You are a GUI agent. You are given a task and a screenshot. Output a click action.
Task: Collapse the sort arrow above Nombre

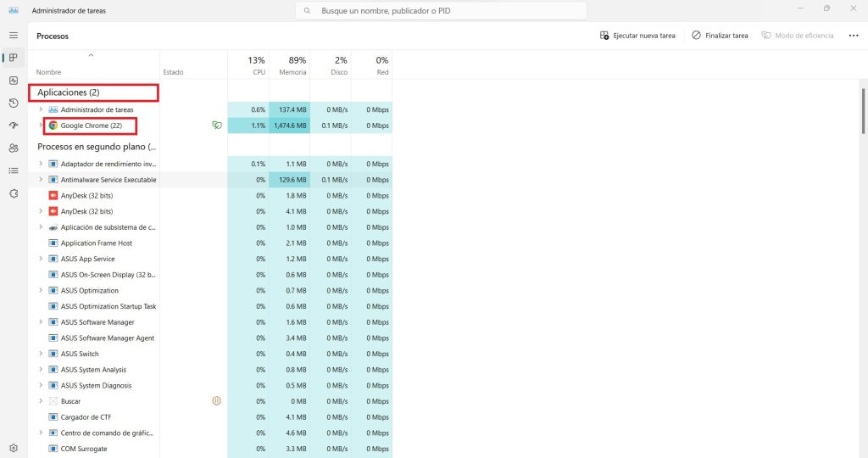click(x=91, y=55)
